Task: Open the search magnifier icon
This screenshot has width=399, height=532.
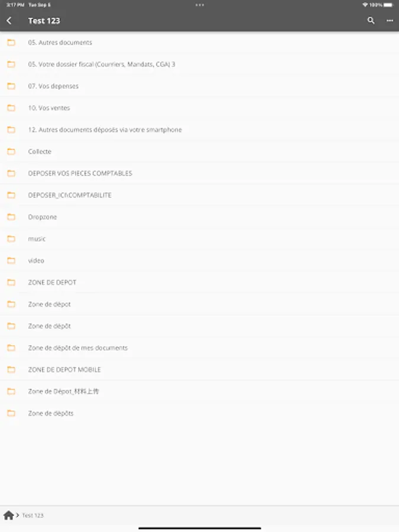Action: coord(371,21)
